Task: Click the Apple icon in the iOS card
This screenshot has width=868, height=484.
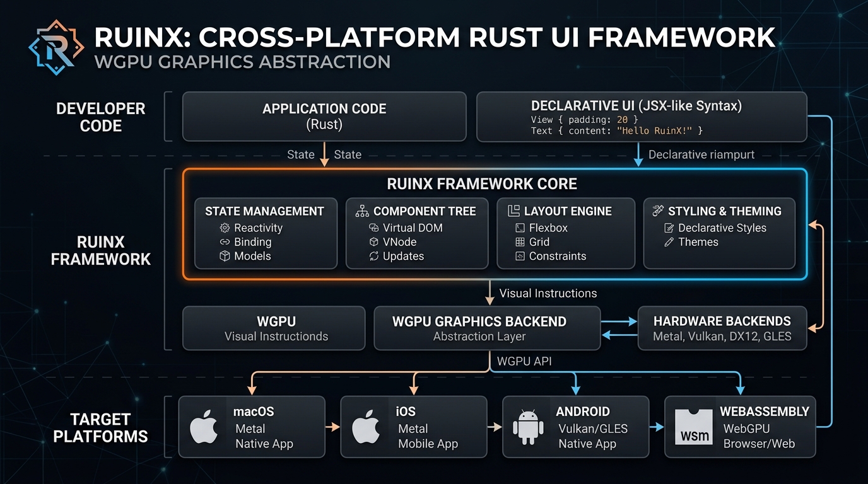Action: 367,428
